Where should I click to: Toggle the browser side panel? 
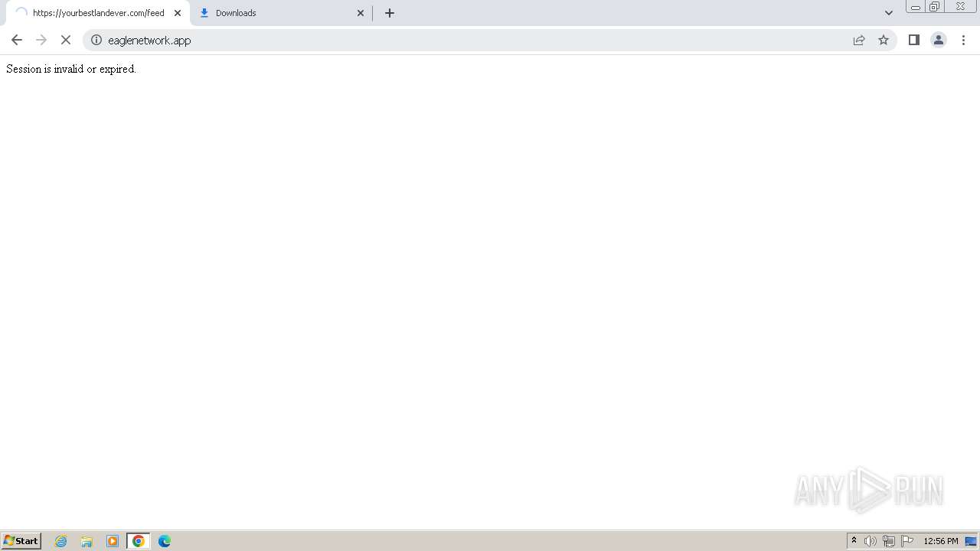click(913, 40)
